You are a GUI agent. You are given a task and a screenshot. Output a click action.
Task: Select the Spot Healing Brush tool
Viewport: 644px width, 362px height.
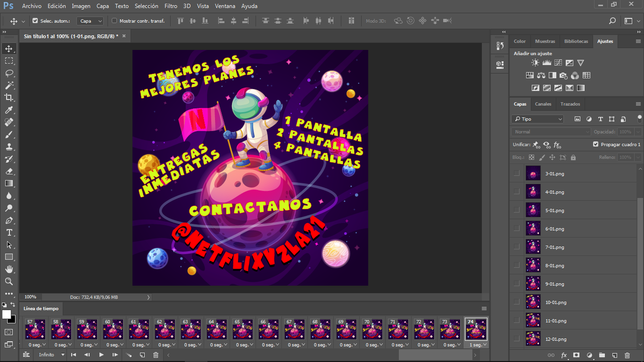pos(9,122)
